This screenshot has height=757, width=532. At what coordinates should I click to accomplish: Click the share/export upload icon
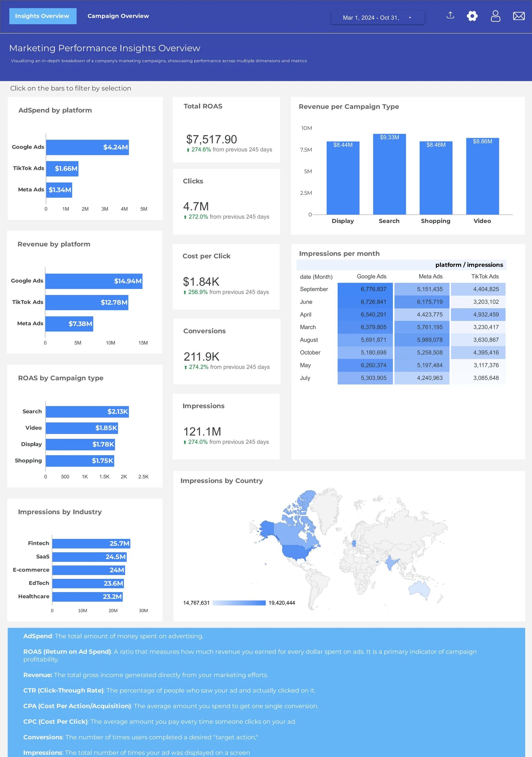[x=450, y=15]
